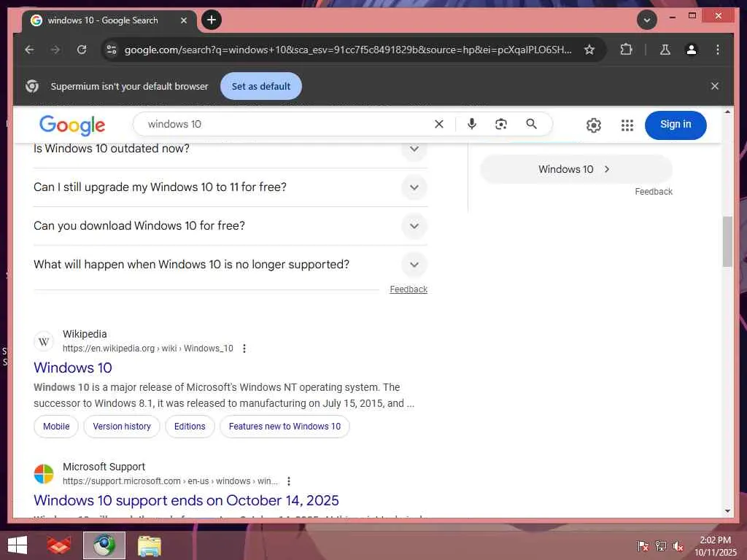This screenshot has width=747, height=560.
Task: Click the Wikipedia site favicon
Action: [x=44, y=341]
